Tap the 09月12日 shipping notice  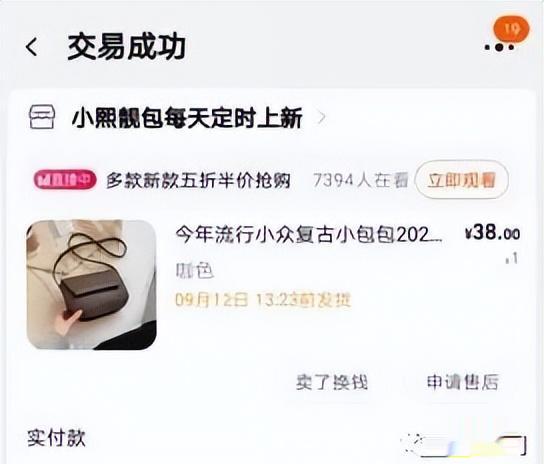click(263, 300)
